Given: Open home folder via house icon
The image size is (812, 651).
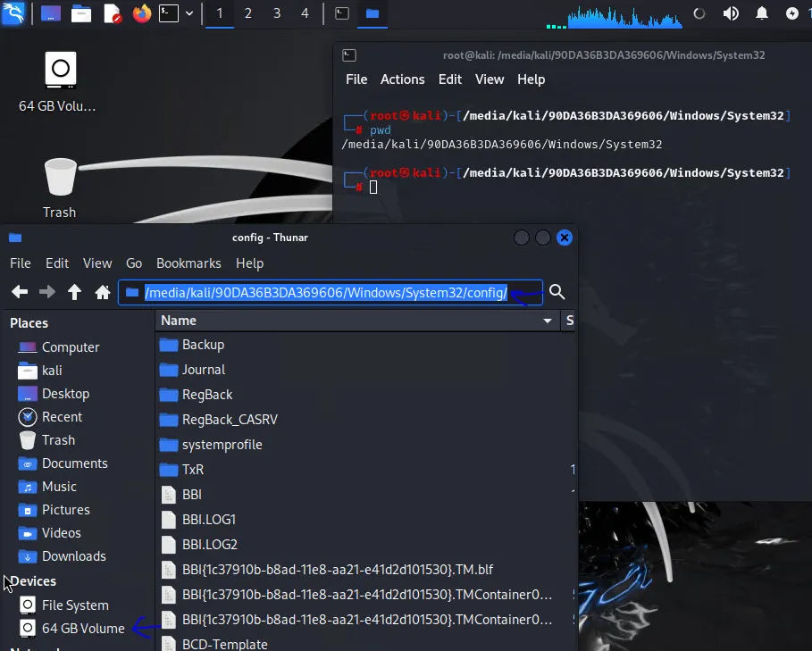Looking at the screenshot, I should pos(103,292).
